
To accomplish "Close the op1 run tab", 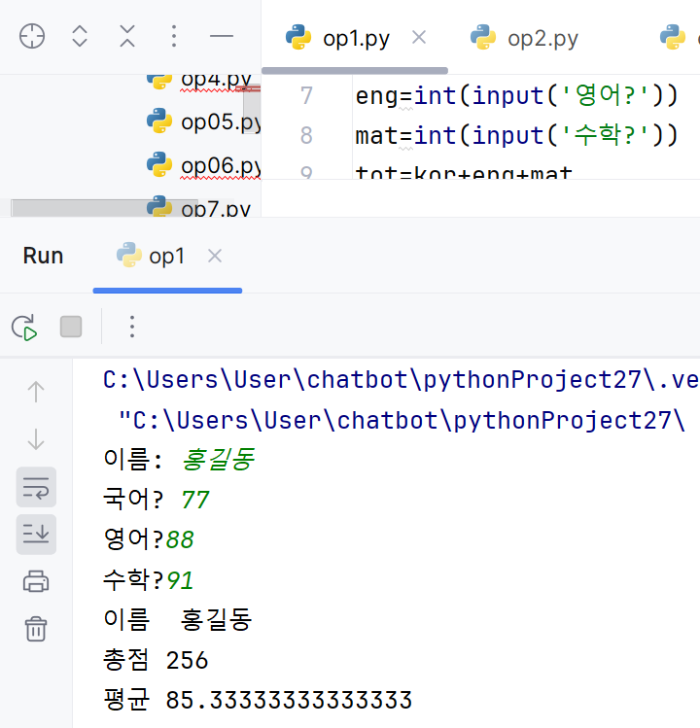I will tap(215, 256).
